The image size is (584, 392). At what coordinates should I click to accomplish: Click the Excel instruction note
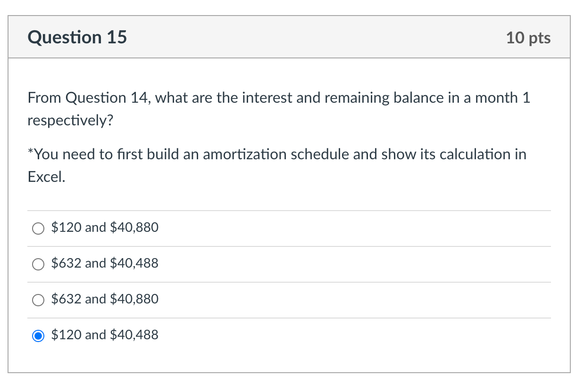pos(277,165)
